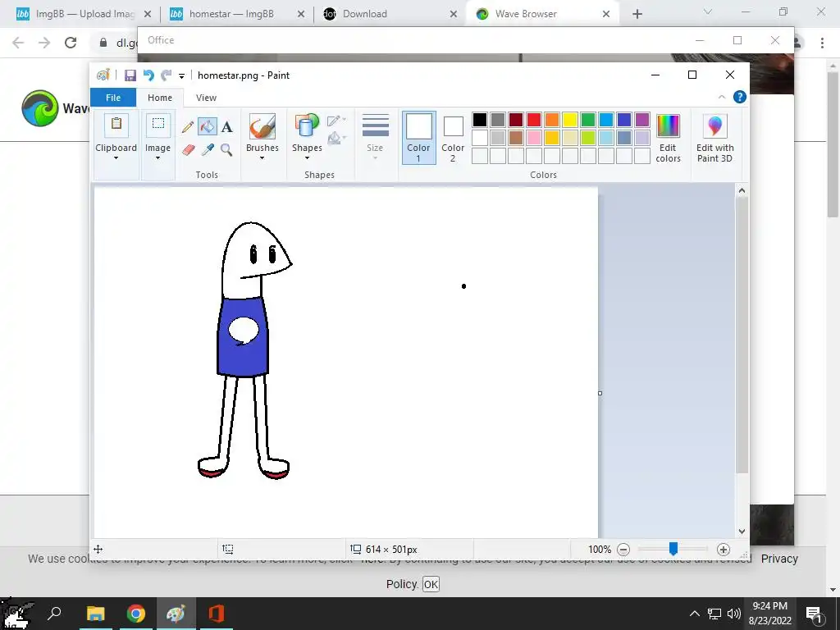Image resolution: width=840 pixels, height=630 pixels.
Task: Click Edit with Paint 3D icon
Action: click(x=714, y=126)
